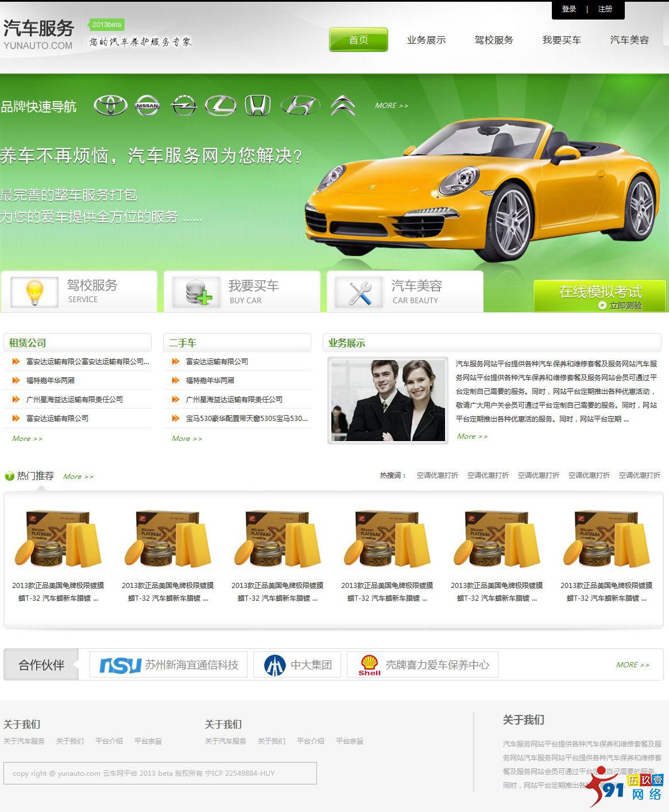The width and height of the screenshot is (669, 812).
Task: Expand more brands with MORE >> link
Action: [391, 106]
